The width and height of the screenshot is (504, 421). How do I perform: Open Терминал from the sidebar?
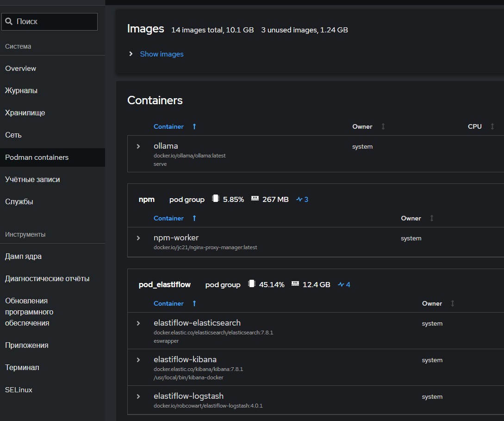tap(22, 368)
